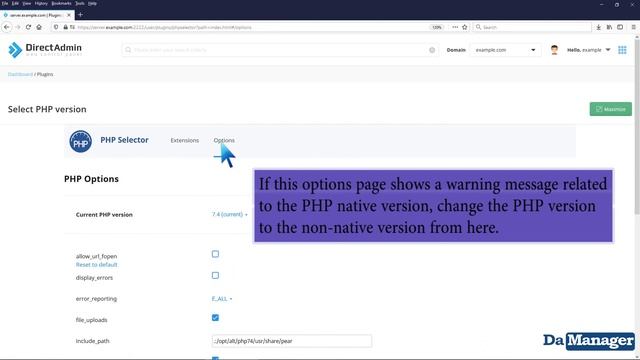This screenshot has width=640, height=360.
Task: Open the Firefox hamburger menu
Action: [x=633, y=27]
